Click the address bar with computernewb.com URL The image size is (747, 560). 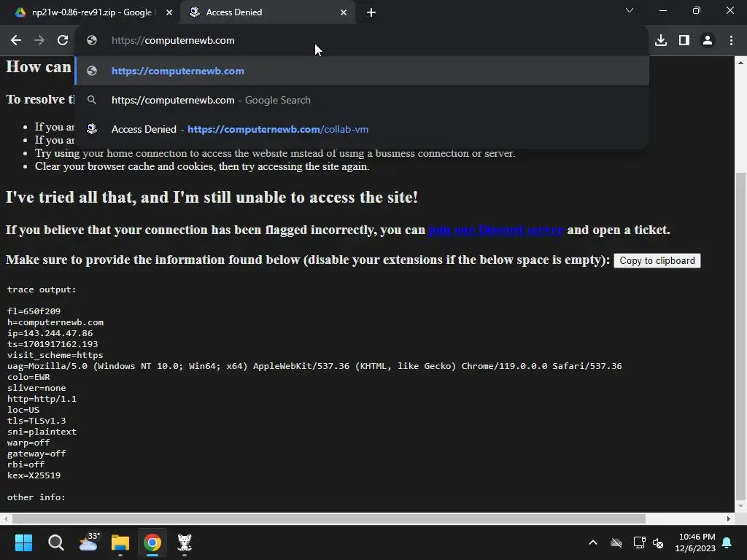point(362,41)
